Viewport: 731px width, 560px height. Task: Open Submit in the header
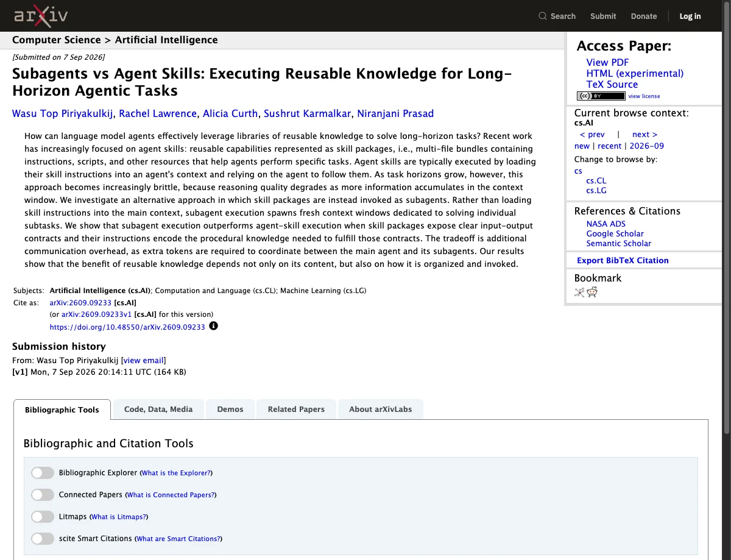pos(603,16)
